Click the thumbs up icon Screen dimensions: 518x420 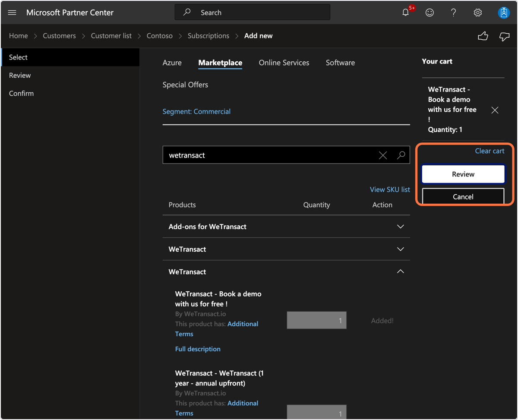click(483, 36)
